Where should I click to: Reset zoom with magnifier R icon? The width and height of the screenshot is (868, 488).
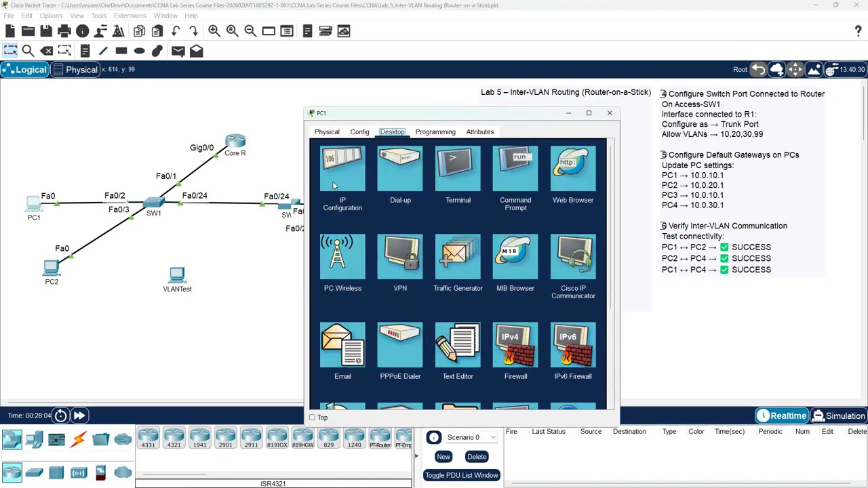[232, 31]
